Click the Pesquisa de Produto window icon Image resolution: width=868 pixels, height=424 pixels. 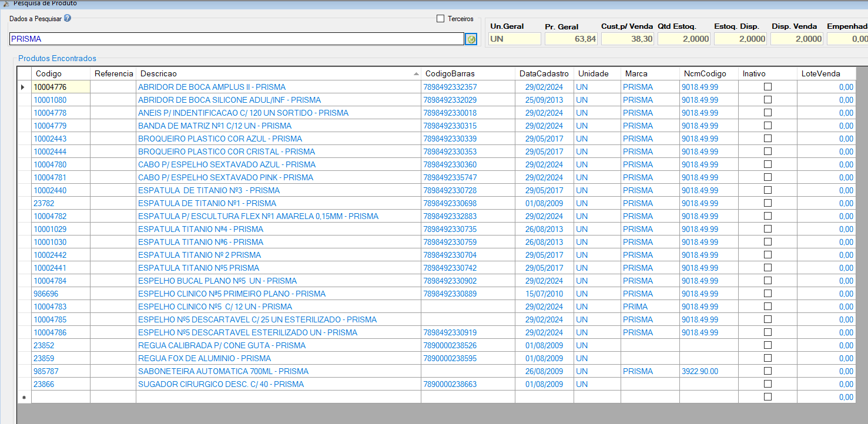tap(5, 3)
